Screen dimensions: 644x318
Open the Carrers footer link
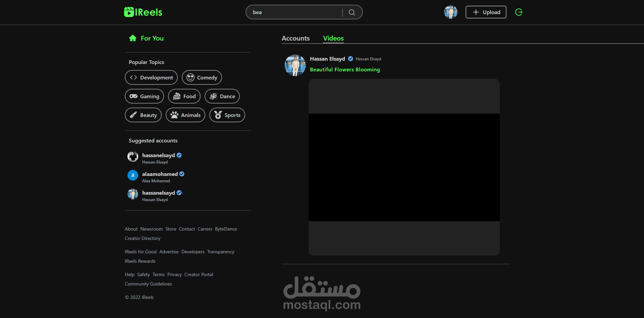205,229
